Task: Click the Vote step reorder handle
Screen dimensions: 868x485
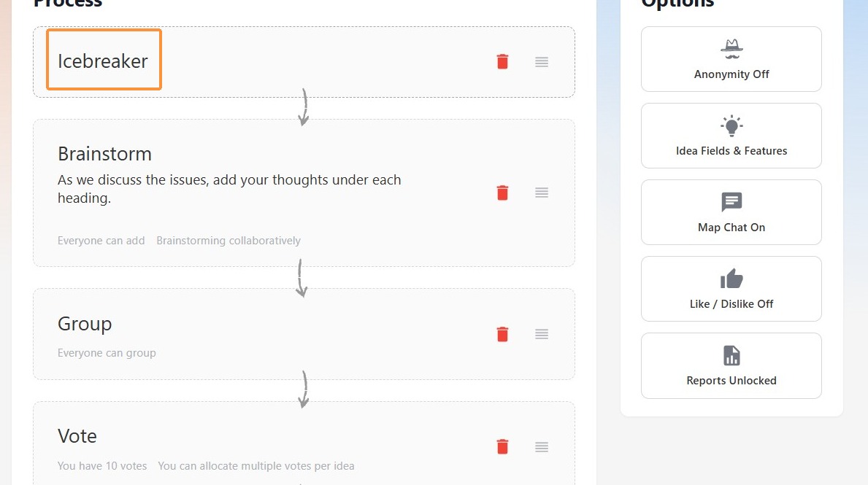Action: click(542, 447)
